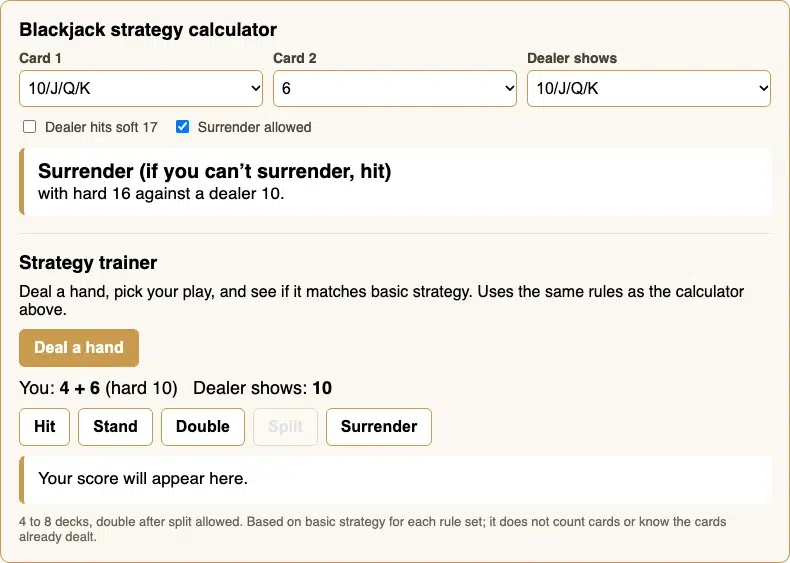
Task: Click the Surrender recommendation result text
Action: pos(215,171)
